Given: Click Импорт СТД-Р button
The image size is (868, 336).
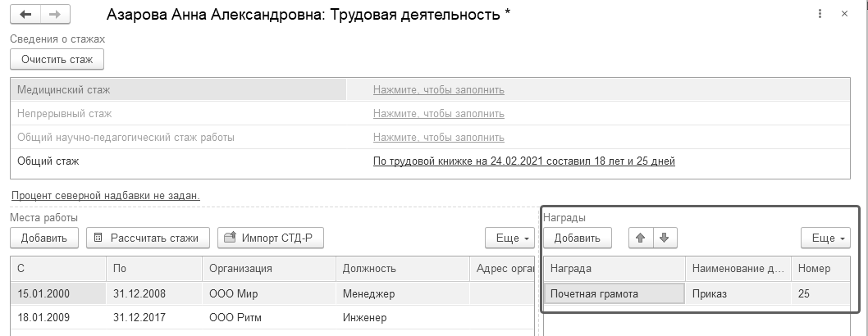Looking at the screenshot, I should 271,238.
